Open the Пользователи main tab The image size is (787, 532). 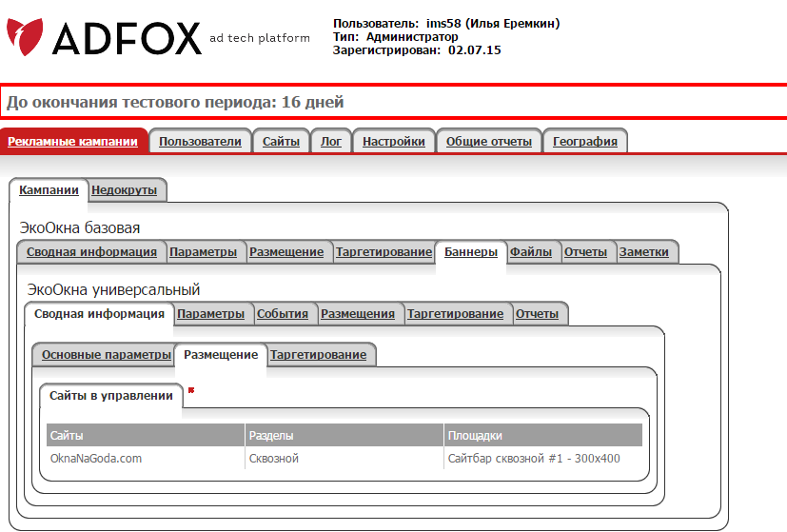coord(200,142)
